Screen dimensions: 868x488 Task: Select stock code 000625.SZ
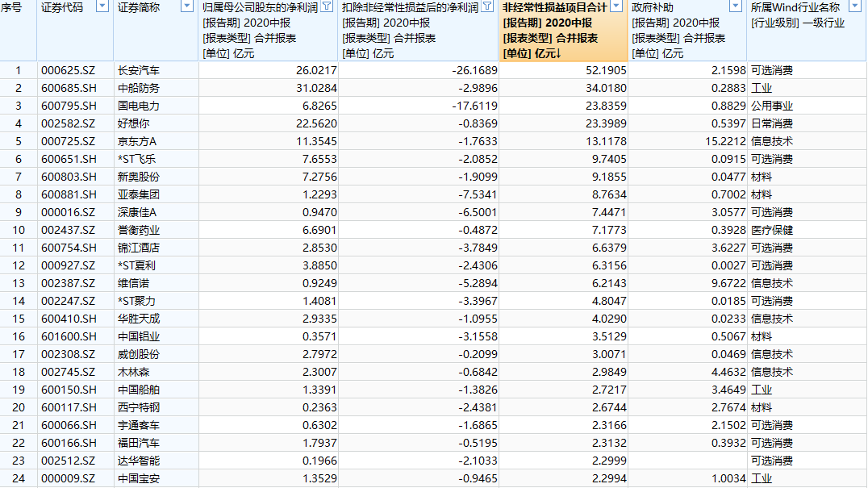68,70
